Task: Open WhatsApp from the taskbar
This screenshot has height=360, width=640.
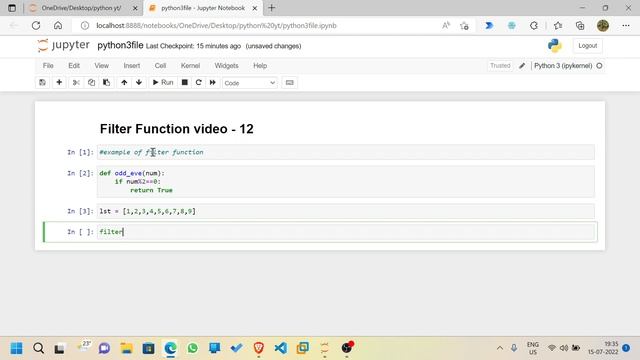Action: pyautogui.click(x=193, y=348)
